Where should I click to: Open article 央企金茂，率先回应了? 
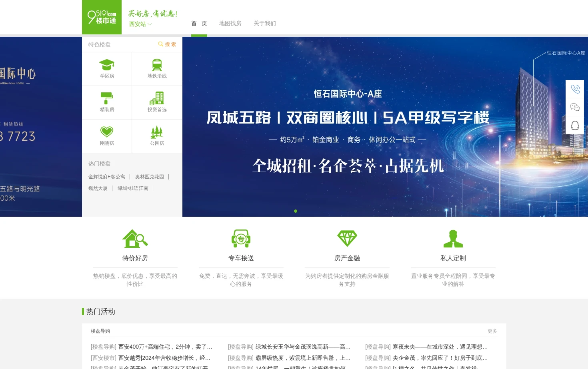click(x=440, y=358)
